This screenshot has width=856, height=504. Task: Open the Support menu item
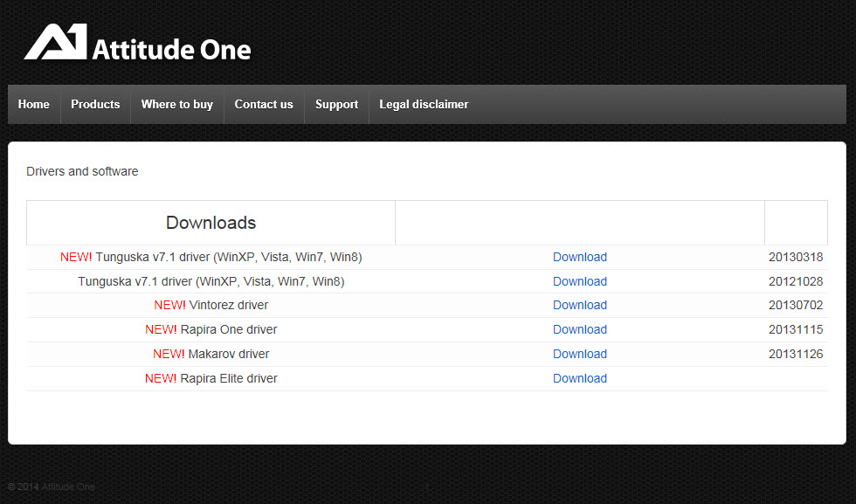tap(337, 104)
